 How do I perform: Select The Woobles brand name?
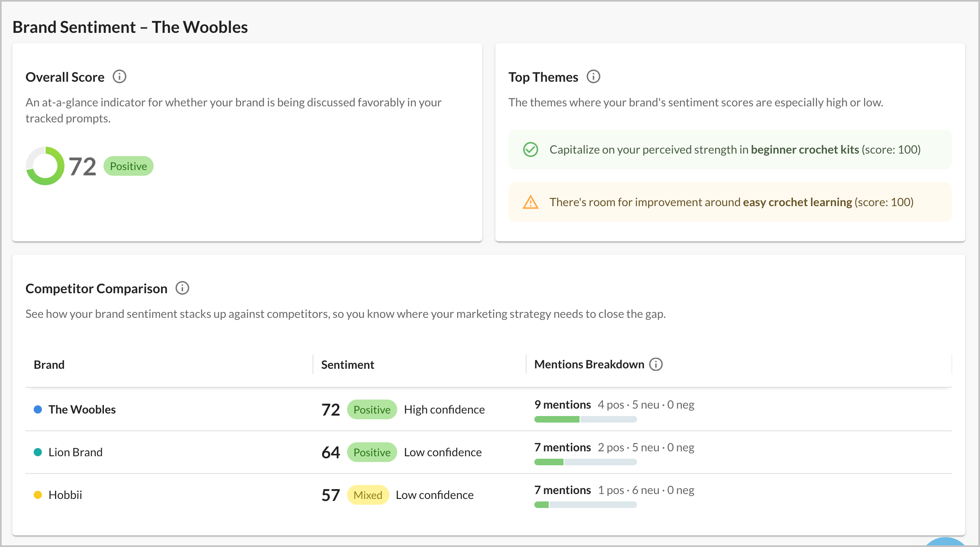(82, 409)
